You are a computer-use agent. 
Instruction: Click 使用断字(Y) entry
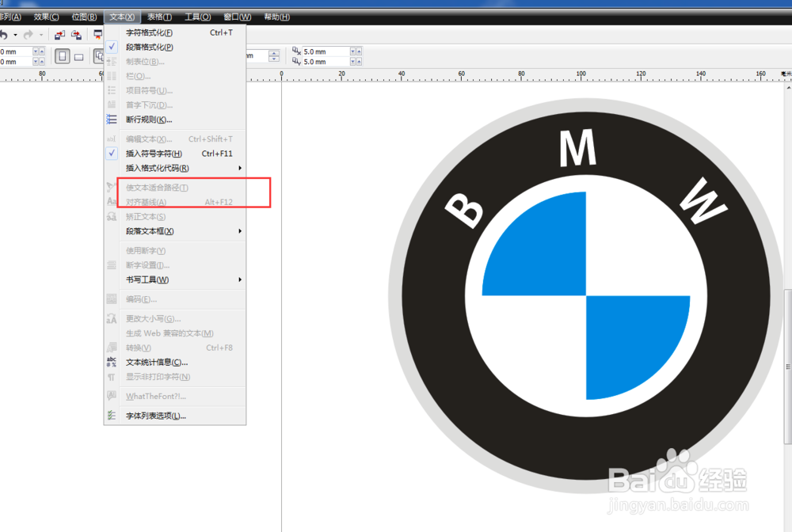pos(175,250)
